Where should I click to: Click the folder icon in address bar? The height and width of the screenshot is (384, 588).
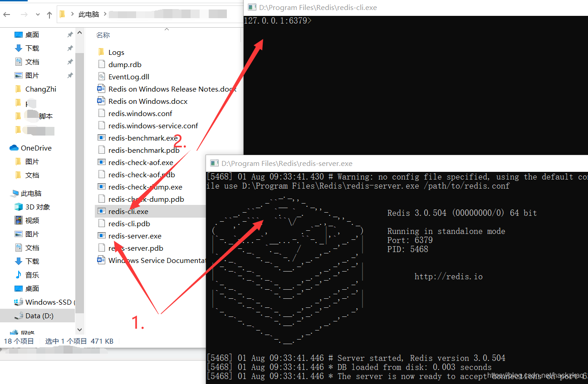(x=63, y=14)
